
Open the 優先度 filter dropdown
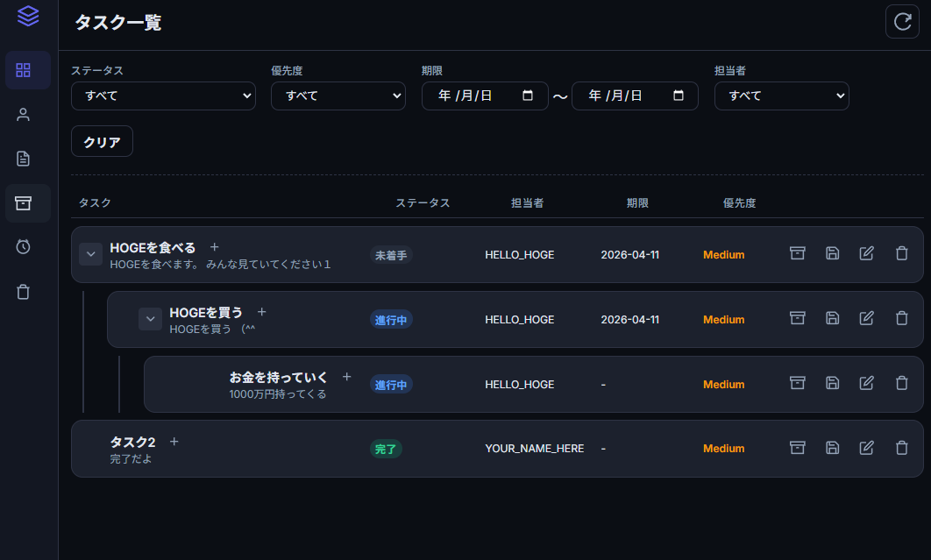coord(338,96)
